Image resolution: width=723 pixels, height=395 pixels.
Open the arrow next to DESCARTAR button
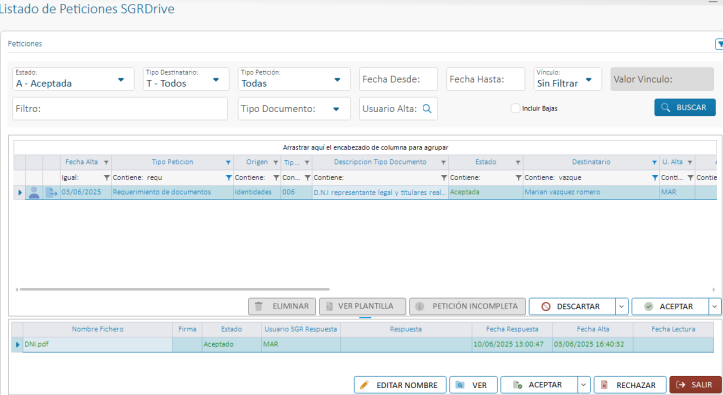tap(622, 307)
